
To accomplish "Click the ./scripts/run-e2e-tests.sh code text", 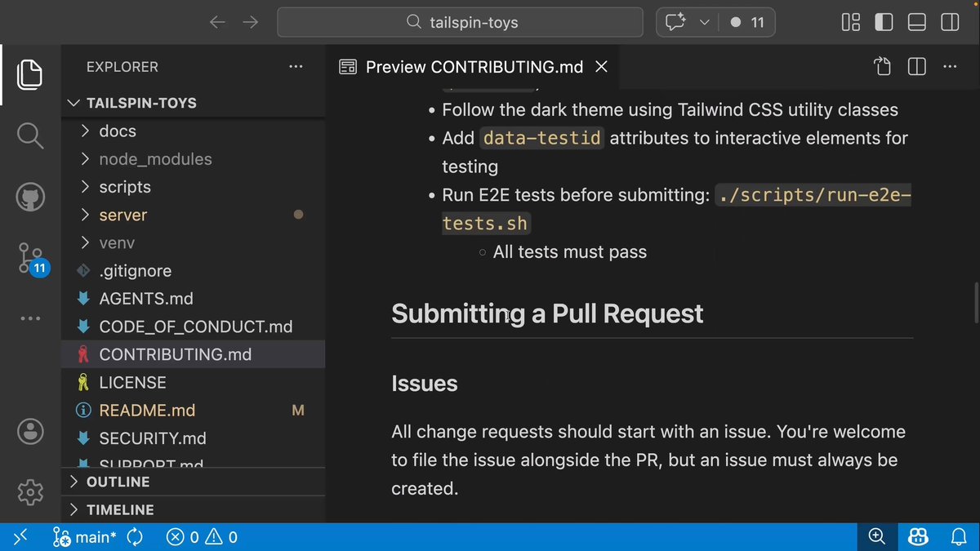I will pos(676,209).
